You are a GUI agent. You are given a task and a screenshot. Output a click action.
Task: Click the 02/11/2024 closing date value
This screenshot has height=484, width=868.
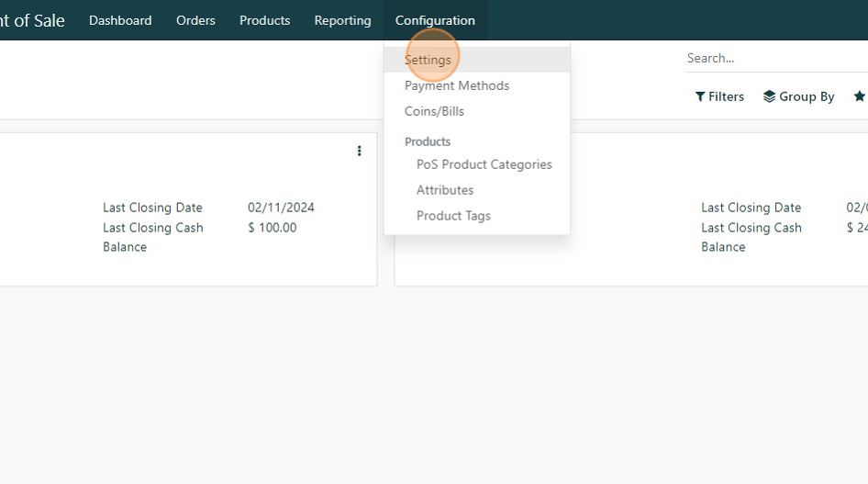tap(281, 208)
